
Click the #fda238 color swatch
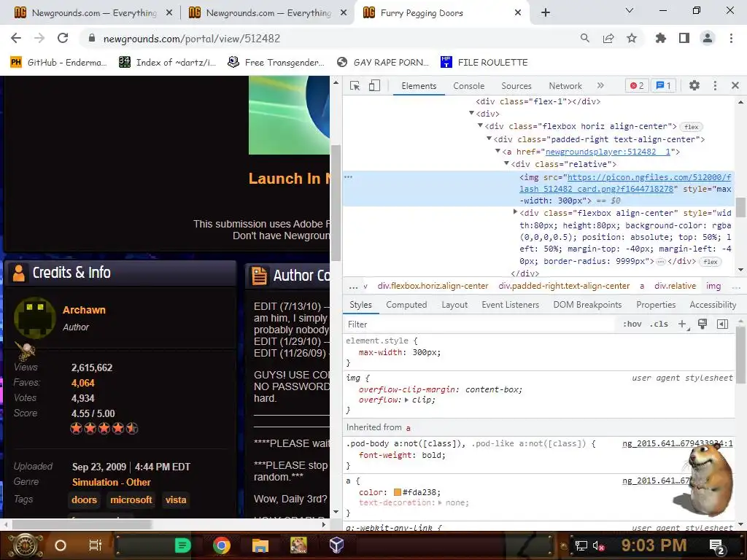pos(398,492)
